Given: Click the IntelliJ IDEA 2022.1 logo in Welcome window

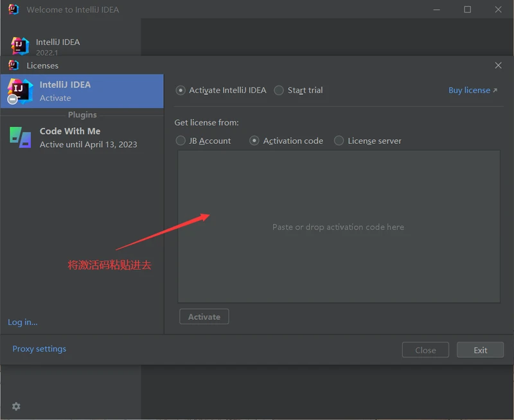Looking at the screenshot, I should 20,46.
